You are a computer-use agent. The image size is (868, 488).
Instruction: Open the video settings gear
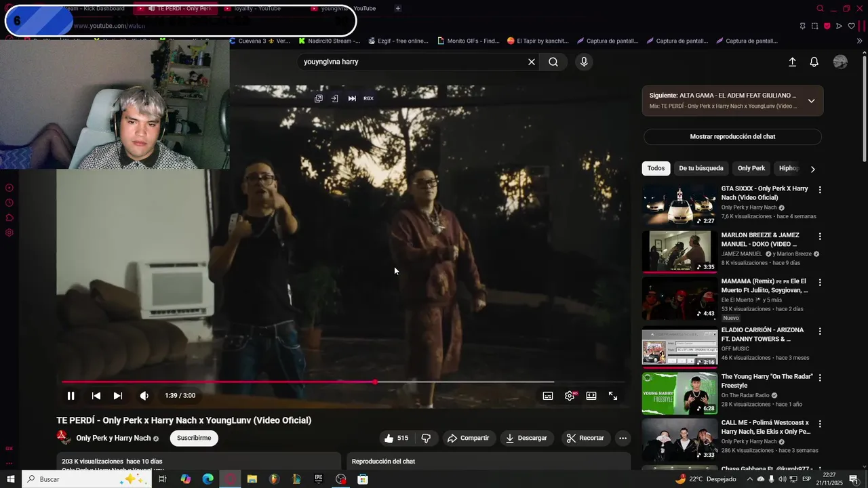pyautogui.click(x=570, y=396)
